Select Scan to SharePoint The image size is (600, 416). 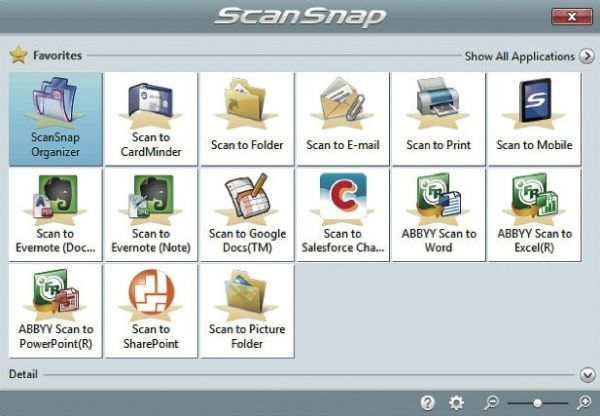click(151, 311)
